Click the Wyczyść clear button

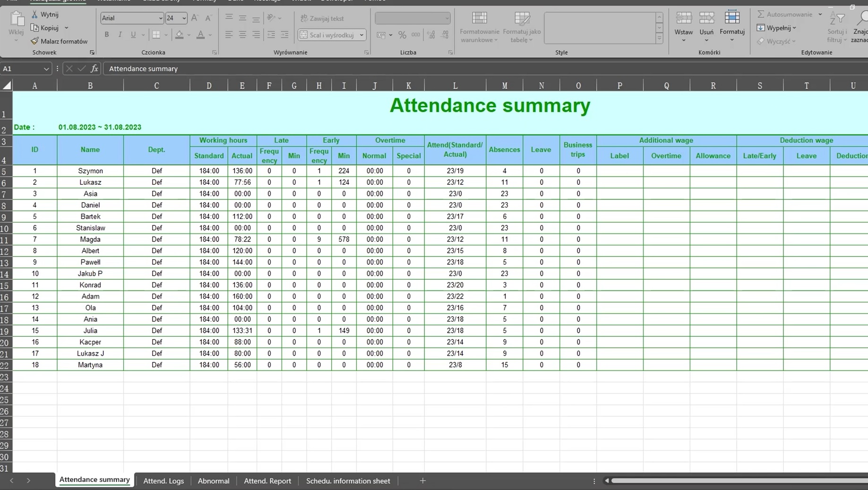[x=776, y=41]
